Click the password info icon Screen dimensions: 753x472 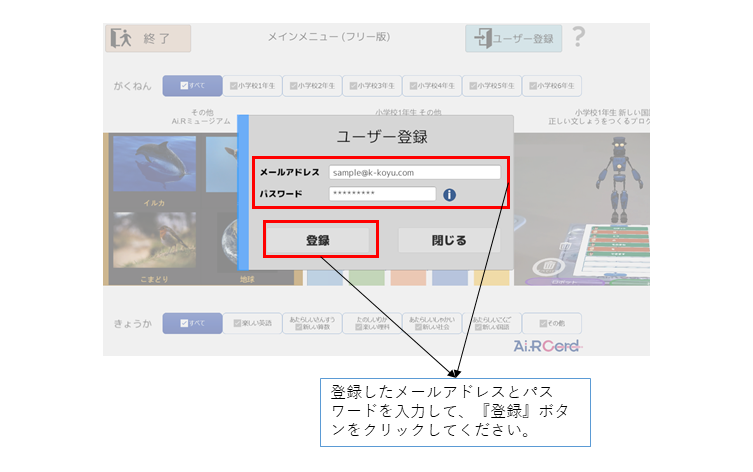click(449, 194)
